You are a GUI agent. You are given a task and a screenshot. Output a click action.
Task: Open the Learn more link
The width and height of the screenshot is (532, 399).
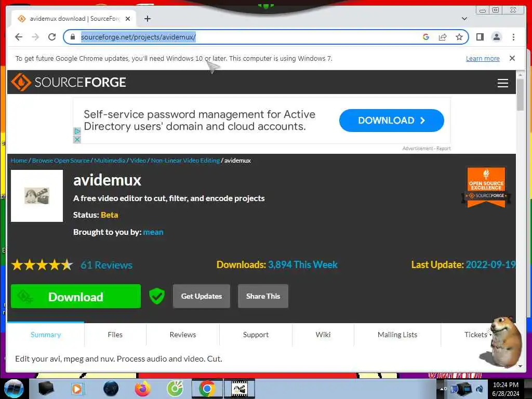tap(483, 58)
